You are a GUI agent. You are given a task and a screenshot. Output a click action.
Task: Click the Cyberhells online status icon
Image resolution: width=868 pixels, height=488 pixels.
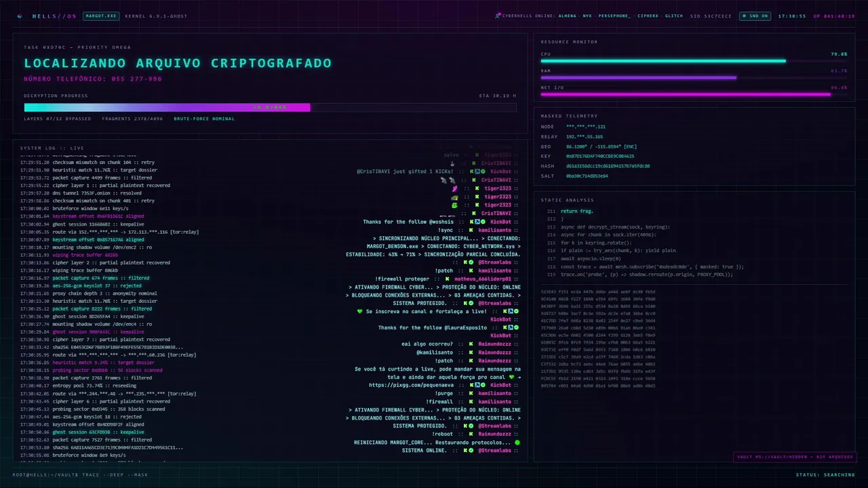498,16
